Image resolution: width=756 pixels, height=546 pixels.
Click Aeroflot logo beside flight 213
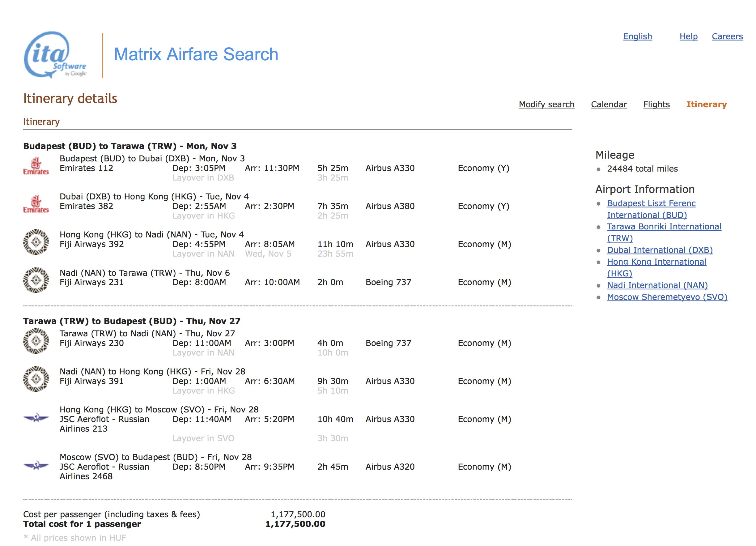click(36, 417)
